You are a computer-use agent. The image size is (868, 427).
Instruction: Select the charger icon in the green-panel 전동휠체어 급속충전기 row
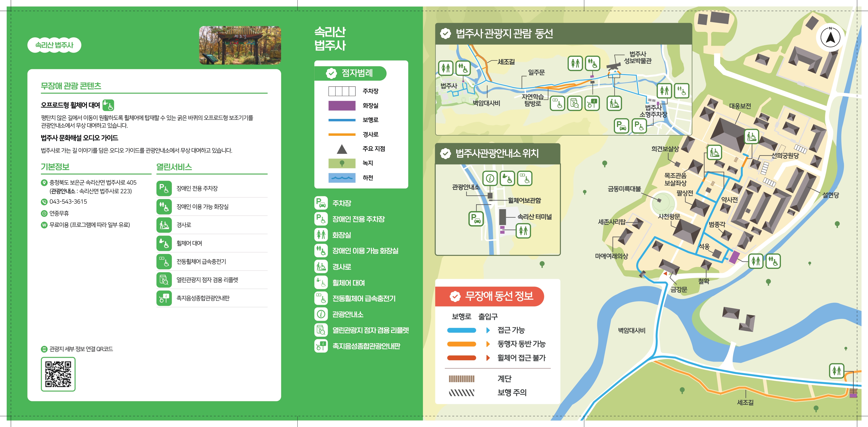(x=321, y=298)
